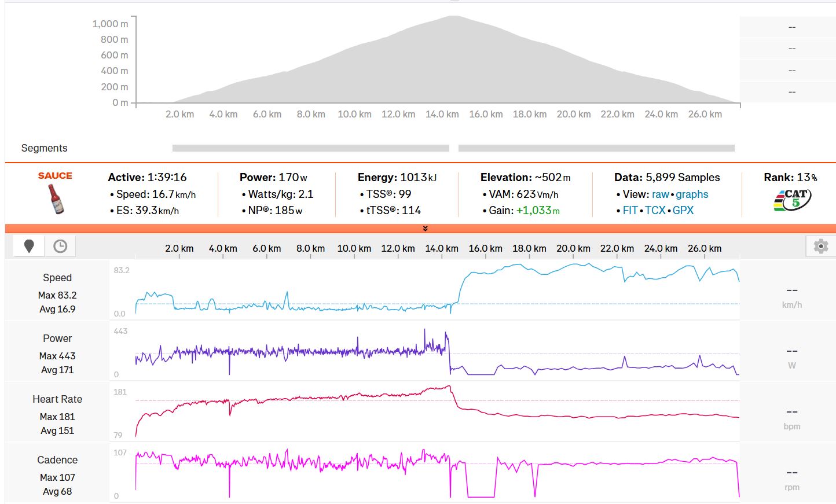The width and height of the screenshot is (836, 504).
Task: Click the Rank 13% heading
Action: coord(790,178)
